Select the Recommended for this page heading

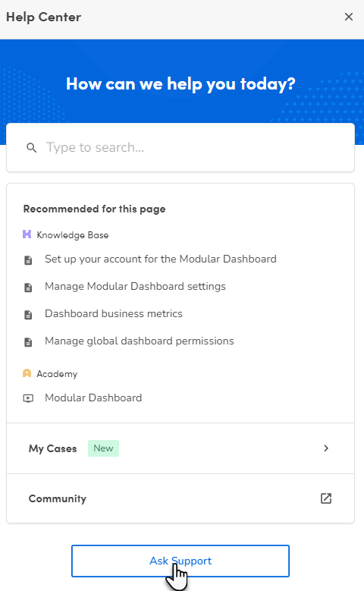(94, 209)
